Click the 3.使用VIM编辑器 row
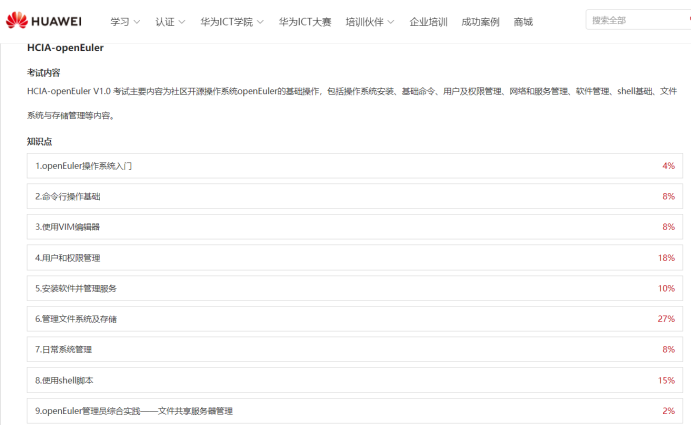This screenshot has width=691, height=426. point(355,227)
